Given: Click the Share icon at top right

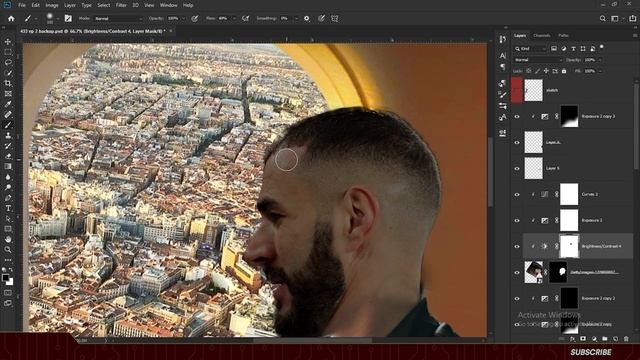Looking at the screenshot, I should click(632, 18).
